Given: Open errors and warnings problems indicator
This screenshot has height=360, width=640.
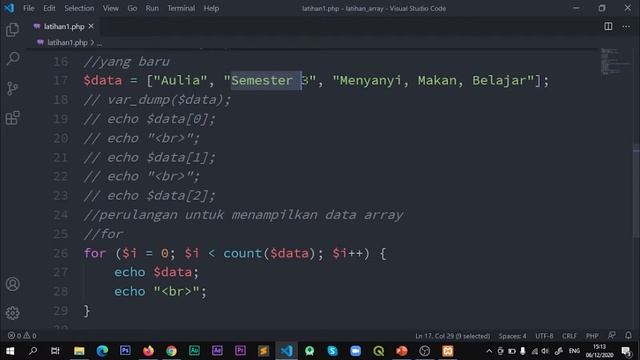Looking at the screenshot, I should [x=22, y=336].
